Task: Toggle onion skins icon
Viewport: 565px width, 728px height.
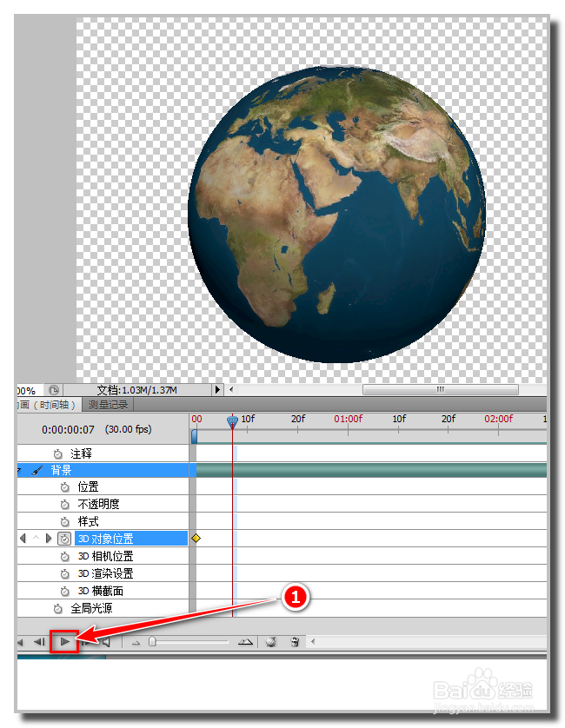Action: point(271,642)
